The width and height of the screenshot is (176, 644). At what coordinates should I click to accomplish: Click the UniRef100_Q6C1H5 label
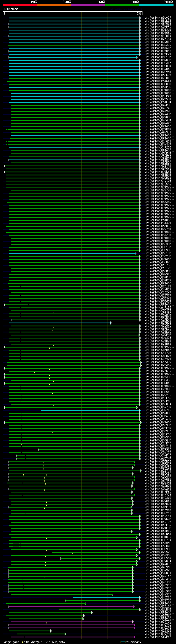158,253
